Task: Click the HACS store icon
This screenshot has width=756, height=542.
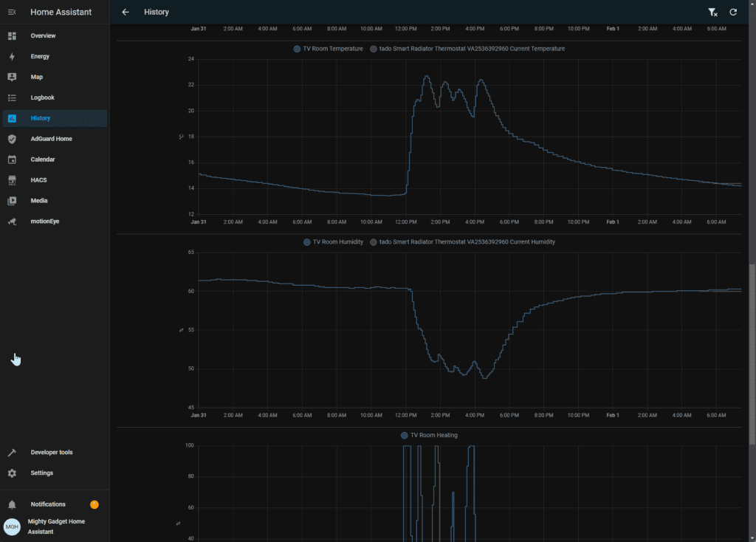Action: pos(12,180)
